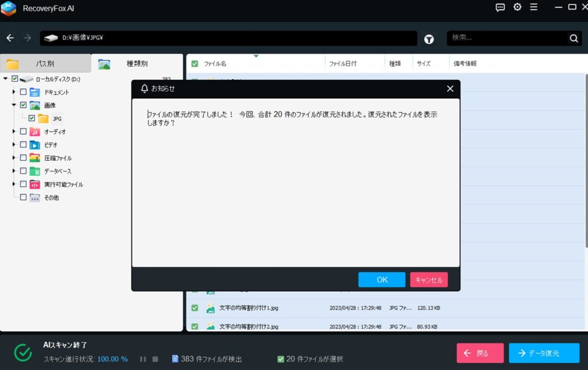Open the hamburger menu icon
This screenshot has width=588, height=370.
533,7
